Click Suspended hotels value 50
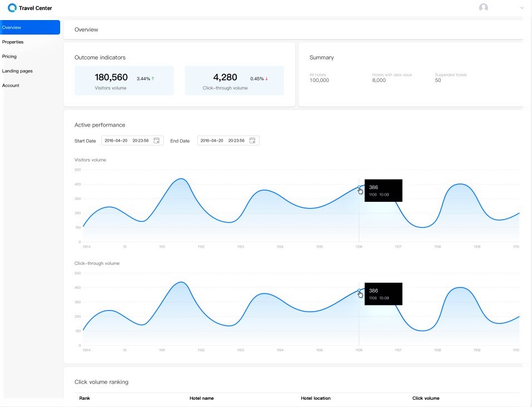This screenshot has width=532, height=407. pos(438,80)
